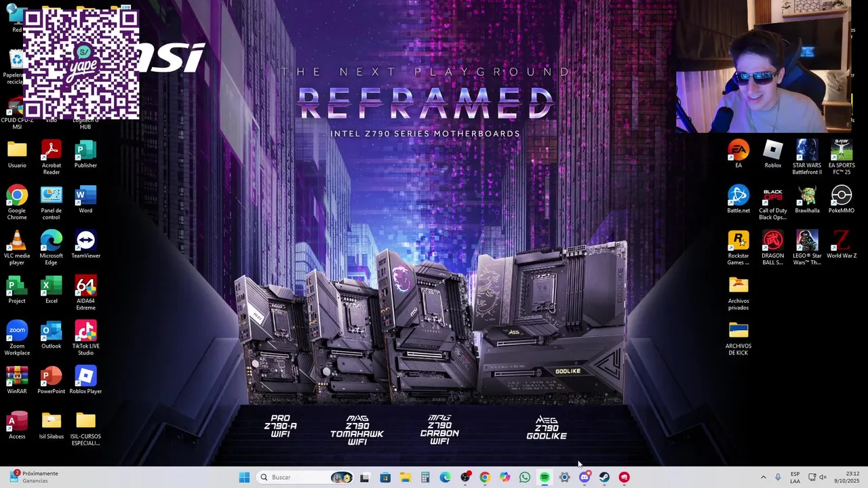Select the DRAGON BALL S... game icon

(x=773, y=248)
